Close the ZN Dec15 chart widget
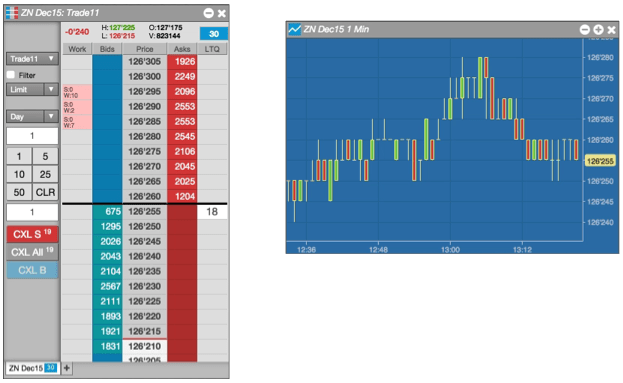Image resolution: width=623 pixels, height=383 pixels. click(x=612, y=29)
